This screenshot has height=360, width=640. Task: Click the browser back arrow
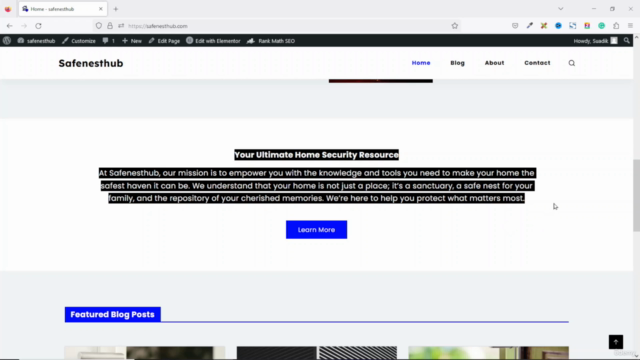coord(9,26)
